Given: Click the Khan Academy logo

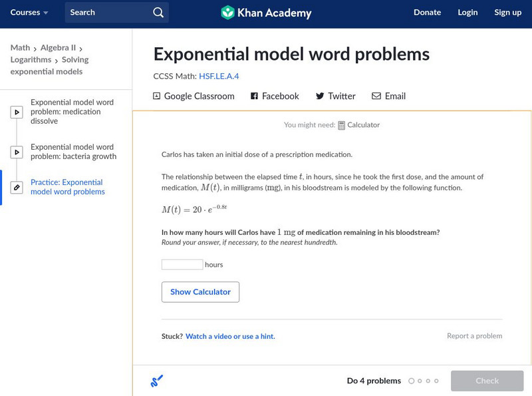Looking at the screenshot, I should 266,13.
